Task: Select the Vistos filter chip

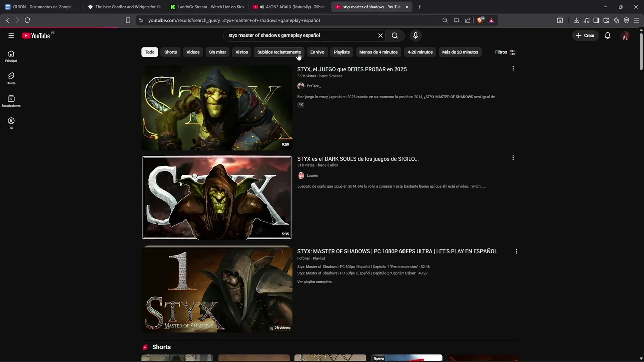Action: click(x=242, y=52)
